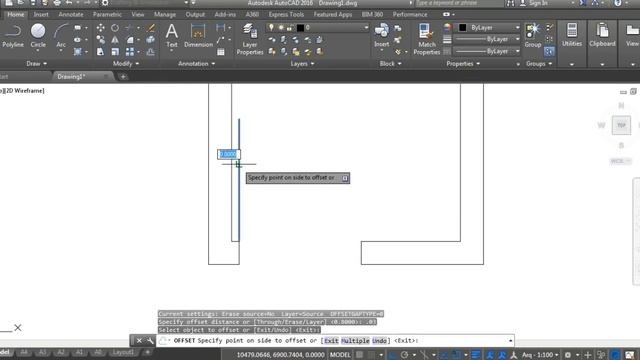The width and height of the screenshot is (640, 360).
Task: Expand the Groups panel
Action: tap(539, 64)
